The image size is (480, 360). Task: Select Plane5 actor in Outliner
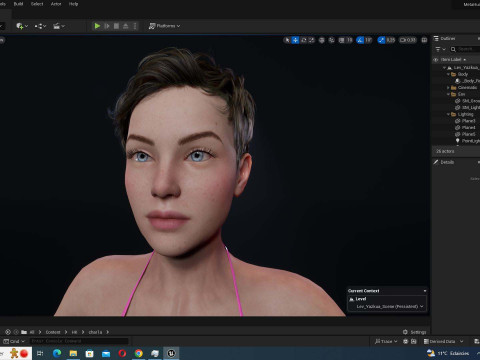point(456,134)
